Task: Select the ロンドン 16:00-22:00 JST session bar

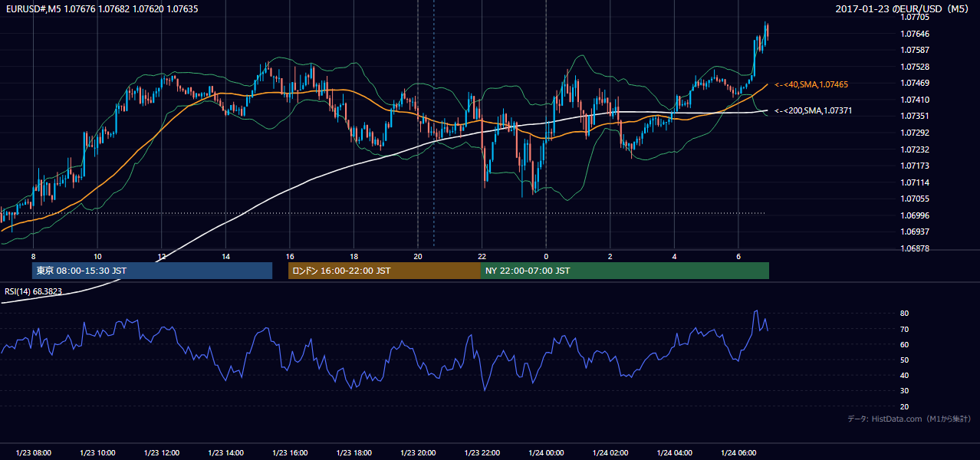Action: tap(384, 271)
